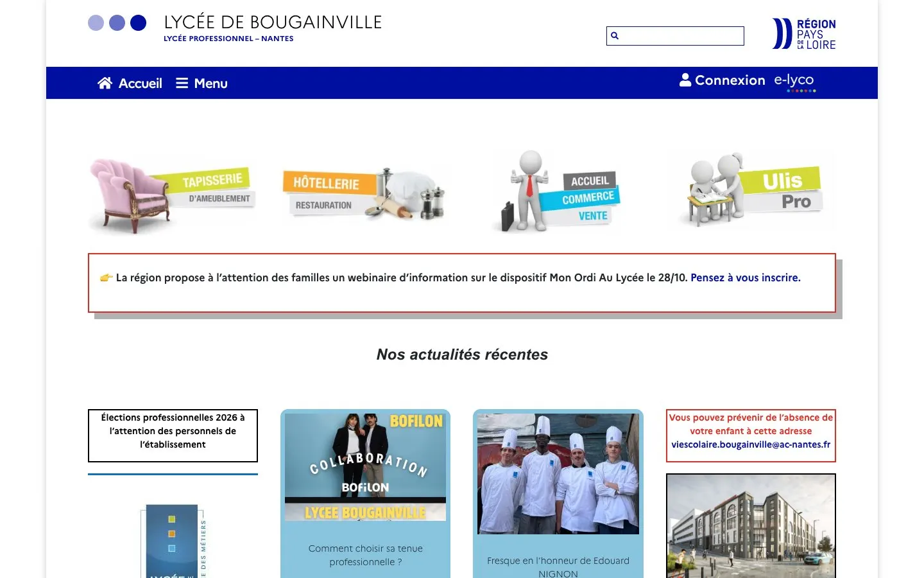
Task: Click the pointing hand emoji in the notice
Action: click(x=106, y=278)
